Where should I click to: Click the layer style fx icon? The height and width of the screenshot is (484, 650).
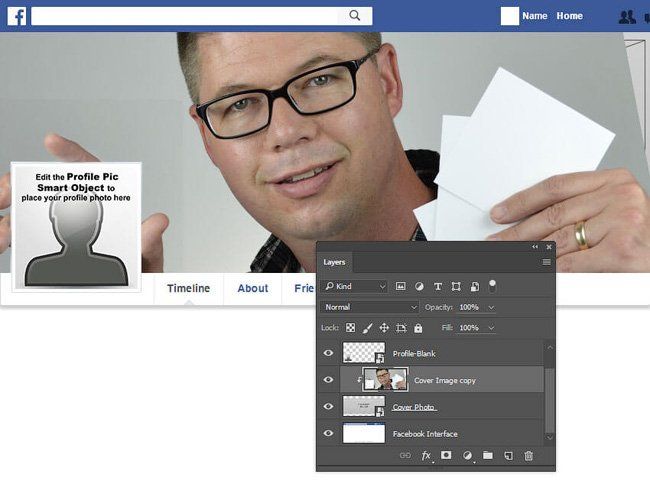click(426, 456)
